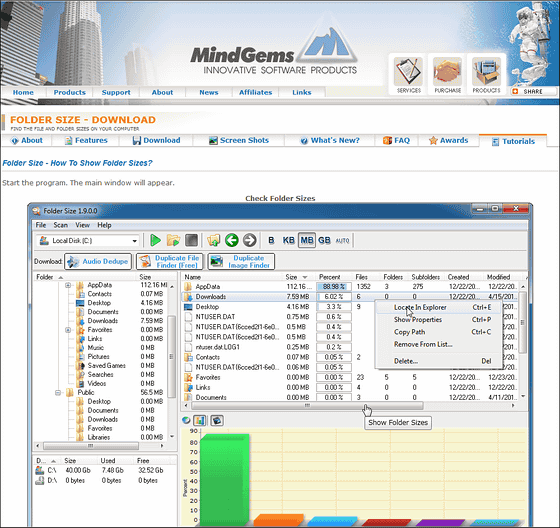Switch size units to GB

(324, 240)
